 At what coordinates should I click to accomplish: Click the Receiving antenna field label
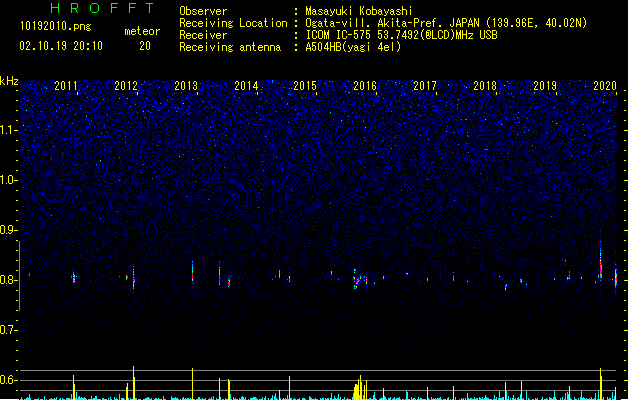click(x=230, y=47)
